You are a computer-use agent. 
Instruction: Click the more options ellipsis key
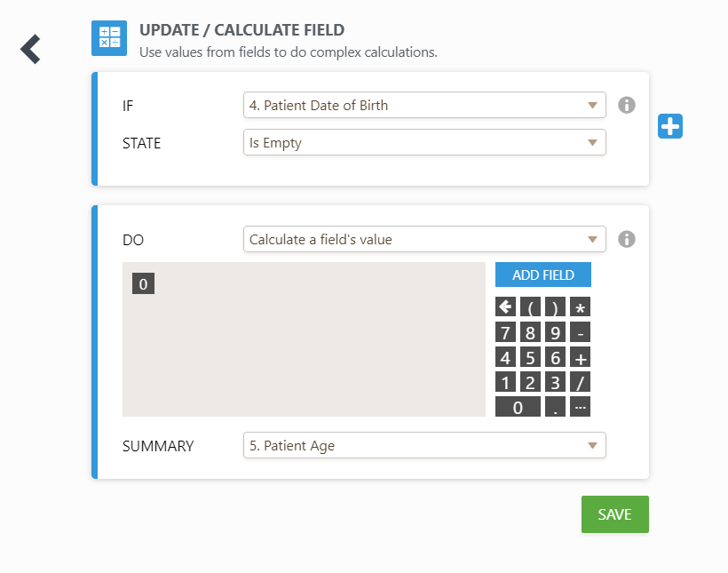[581, 408]
